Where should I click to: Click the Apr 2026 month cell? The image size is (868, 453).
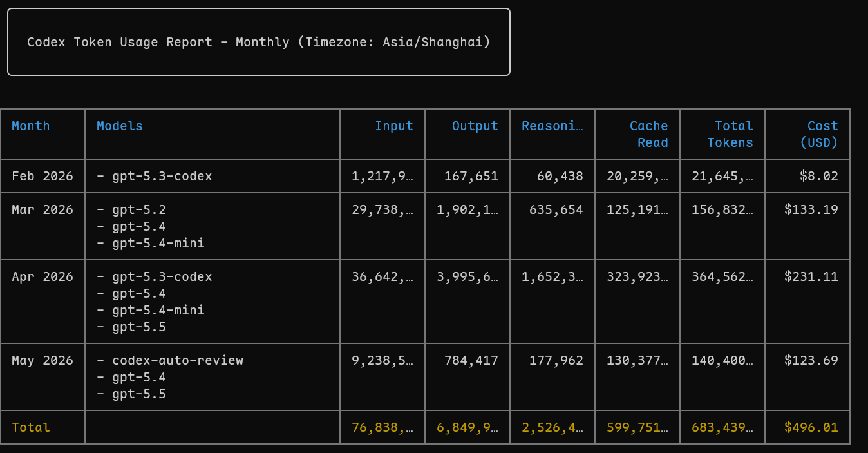coord(42,276)
